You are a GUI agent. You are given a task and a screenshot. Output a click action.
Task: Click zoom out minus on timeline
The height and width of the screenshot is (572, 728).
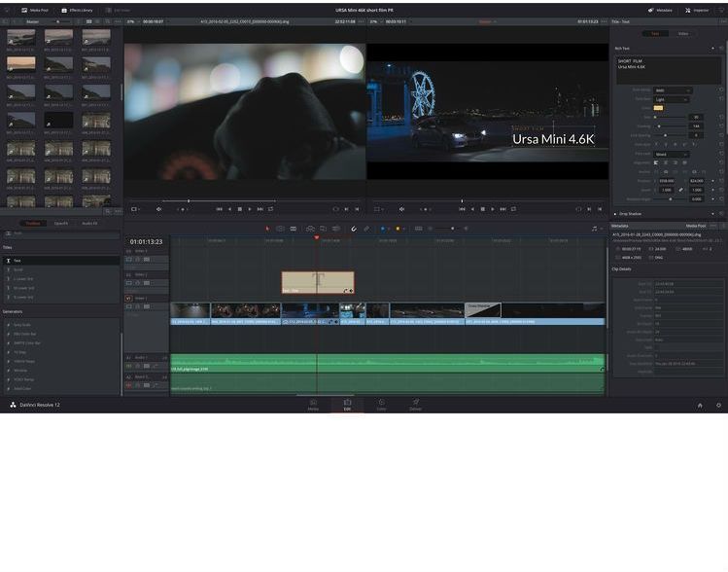(x=431, y=229)
